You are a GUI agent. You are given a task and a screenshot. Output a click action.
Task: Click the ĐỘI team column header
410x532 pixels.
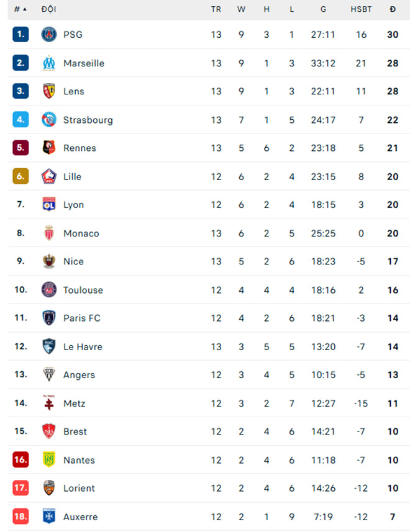click(48, 9)
